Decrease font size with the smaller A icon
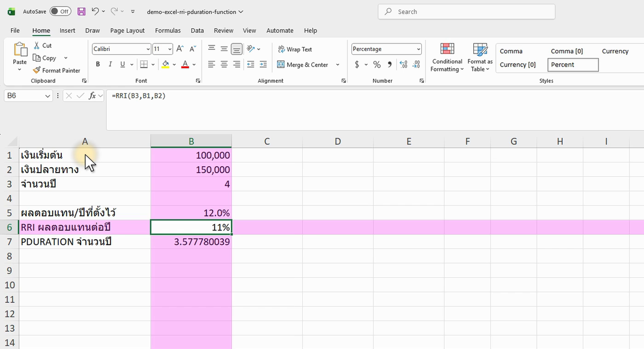 coord(193,49)
